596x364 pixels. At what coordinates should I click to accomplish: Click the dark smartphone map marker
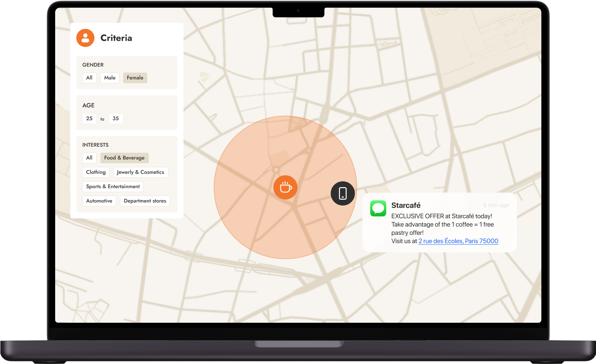pyautogui.click(x=343, y=193)
